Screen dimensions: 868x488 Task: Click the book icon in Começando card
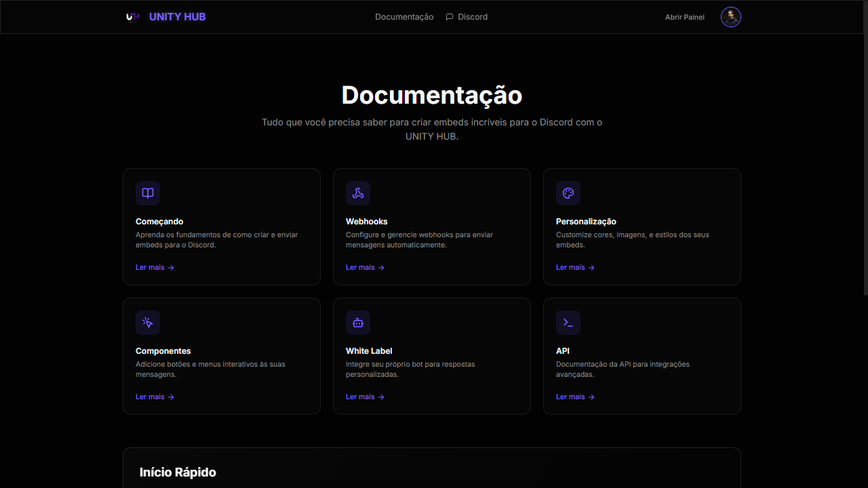click(x=148, y=193)
